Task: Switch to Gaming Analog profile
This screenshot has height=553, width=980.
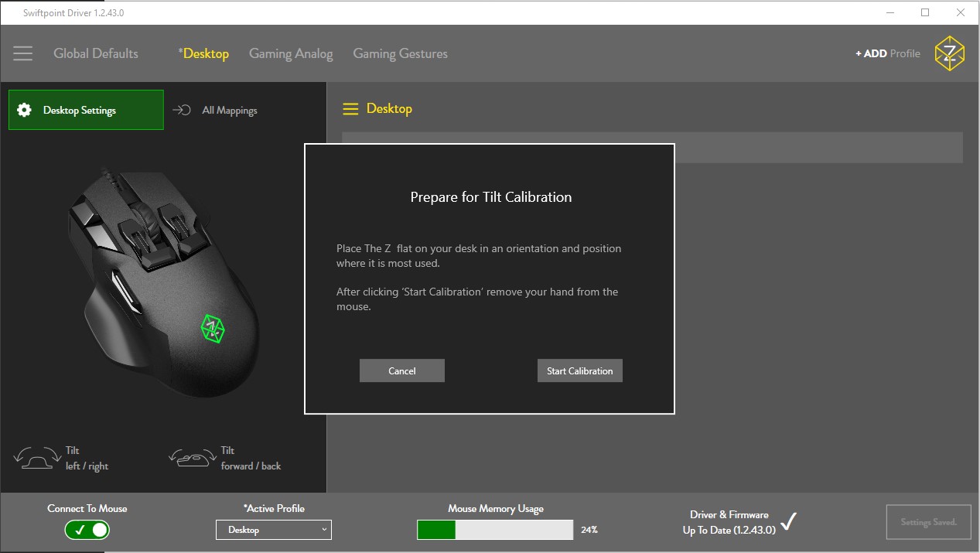Action: (x=291, y=53)
